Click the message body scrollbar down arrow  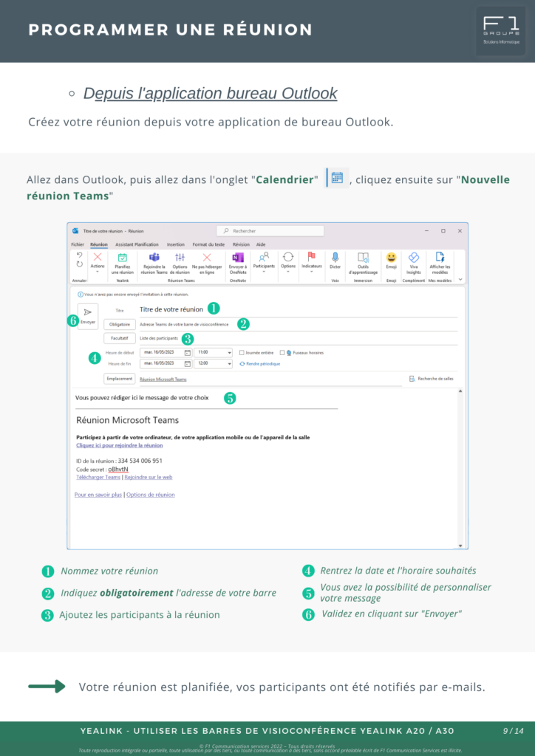[460, 546]
